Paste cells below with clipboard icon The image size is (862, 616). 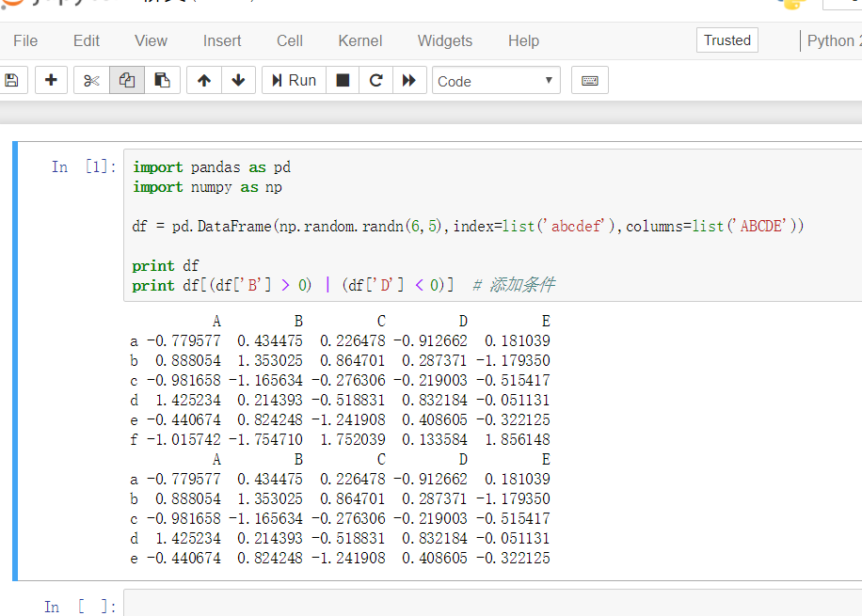(162, 80)
